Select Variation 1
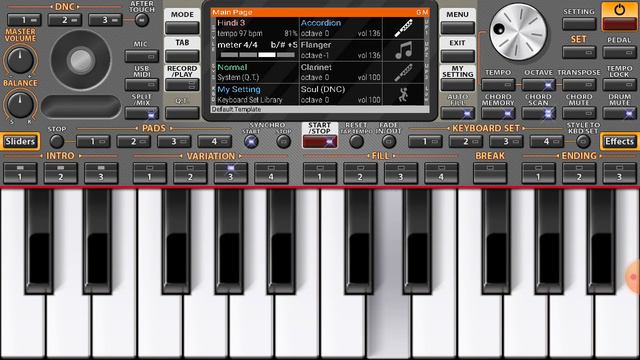Screen dimensions: 640x360 click(x=149, y=173)
